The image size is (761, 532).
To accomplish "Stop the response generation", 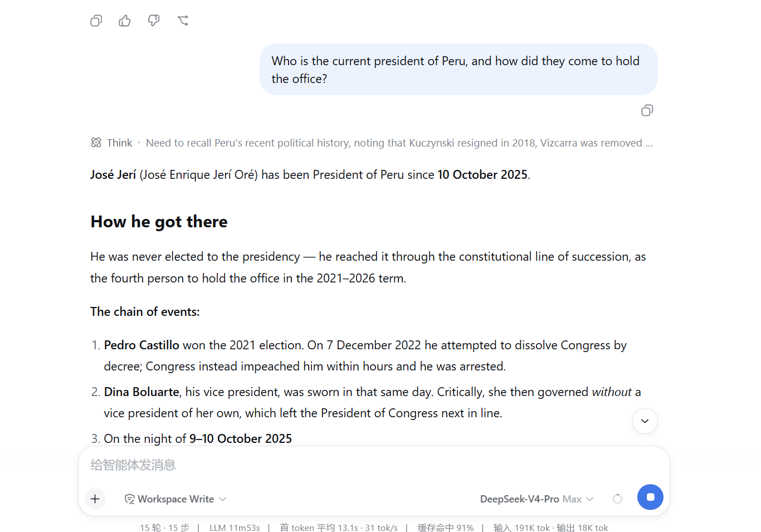I will coord(650,497).
